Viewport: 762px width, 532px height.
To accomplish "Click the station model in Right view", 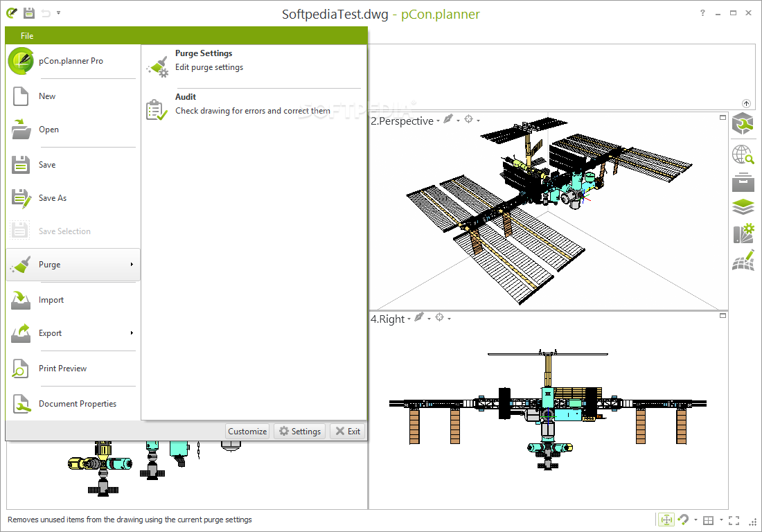I will (548, 409).
